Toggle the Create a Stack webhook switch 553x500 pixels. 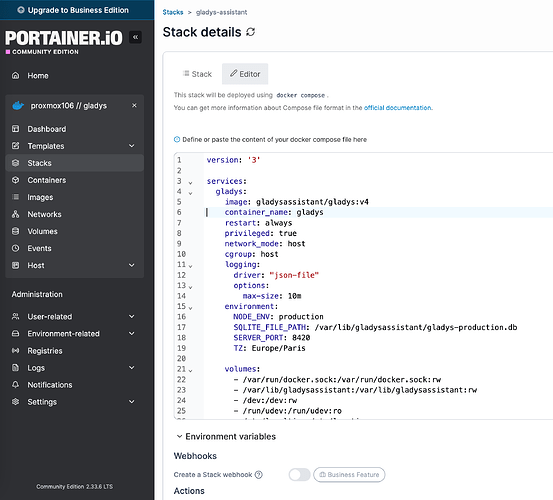[x=299, y=475]
